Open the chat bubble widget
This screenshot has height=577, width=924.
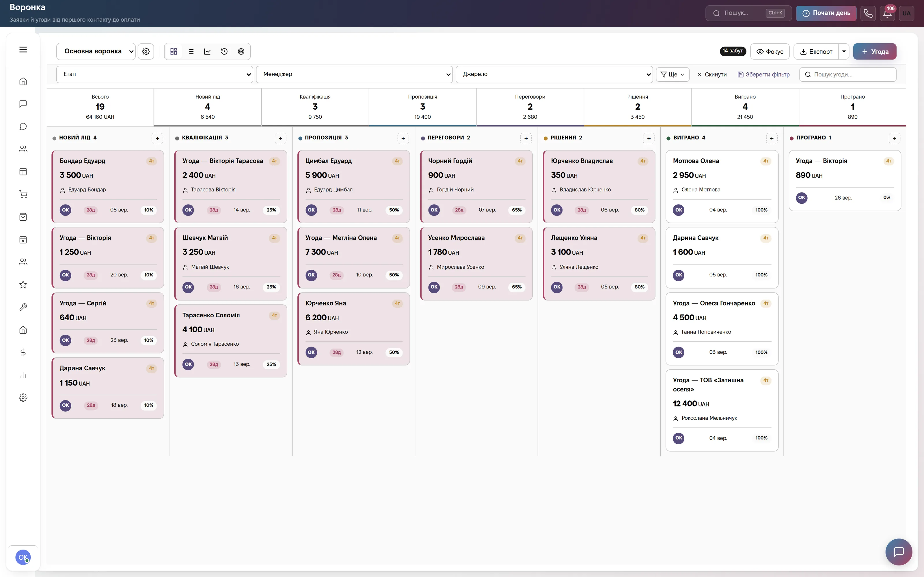click(899, 551)
